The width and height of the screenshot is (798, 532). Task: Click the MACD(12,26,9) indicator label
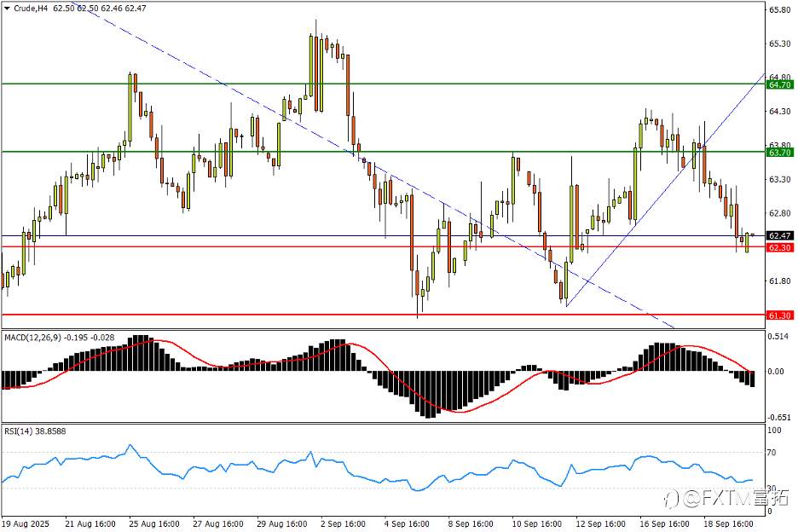click(34, 338)
